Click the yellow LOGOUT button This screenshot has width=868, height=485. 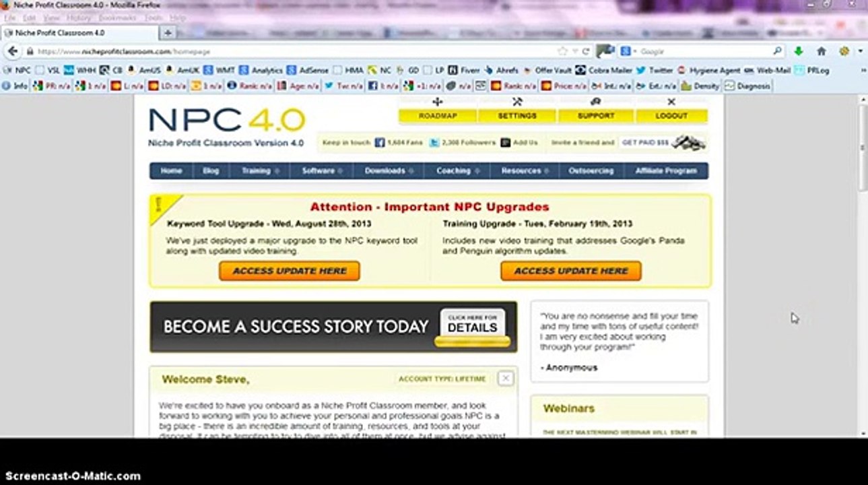pos(671,116)
